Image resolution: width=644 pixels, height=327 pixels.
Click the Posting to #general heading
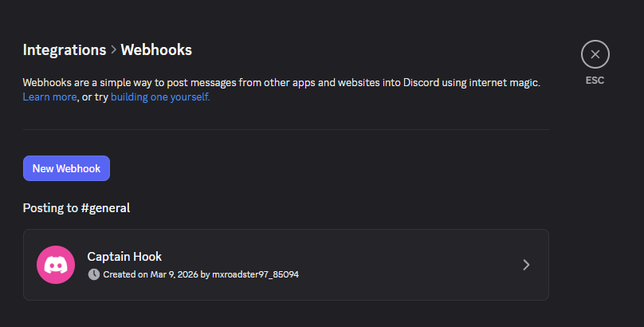pyautogui.click(x=77, y=208)
